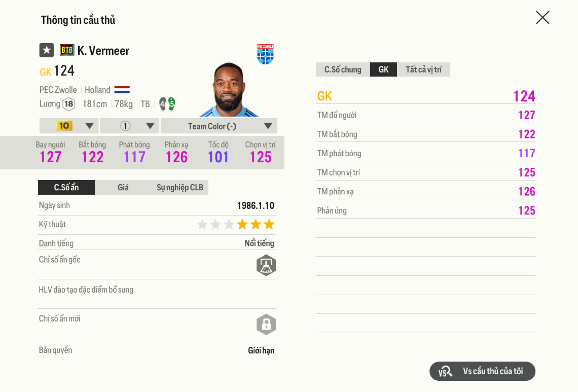Expand the level 1 selector dropdown
Viewport: 578px width, 392px height.
130,126
